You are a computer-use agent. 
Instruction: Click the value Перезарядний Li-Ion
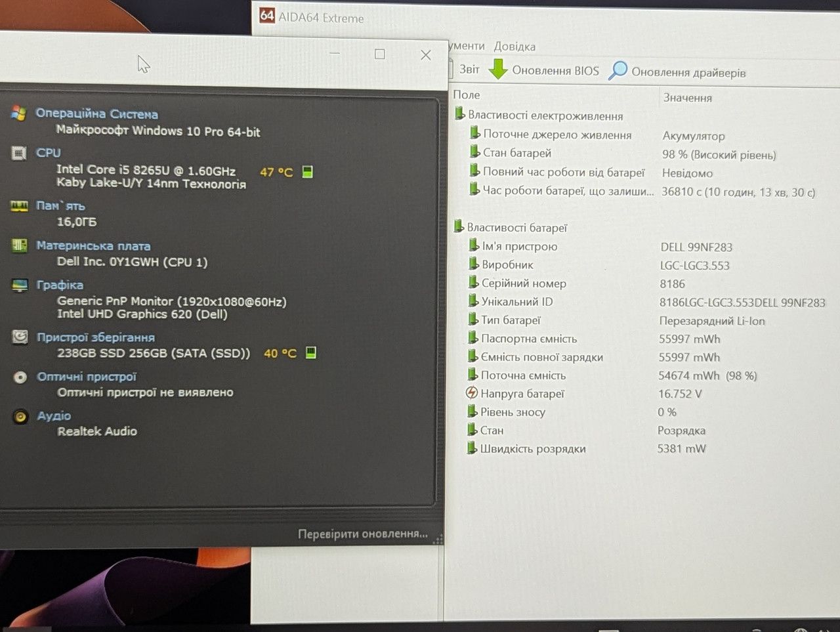coord(712,321)
